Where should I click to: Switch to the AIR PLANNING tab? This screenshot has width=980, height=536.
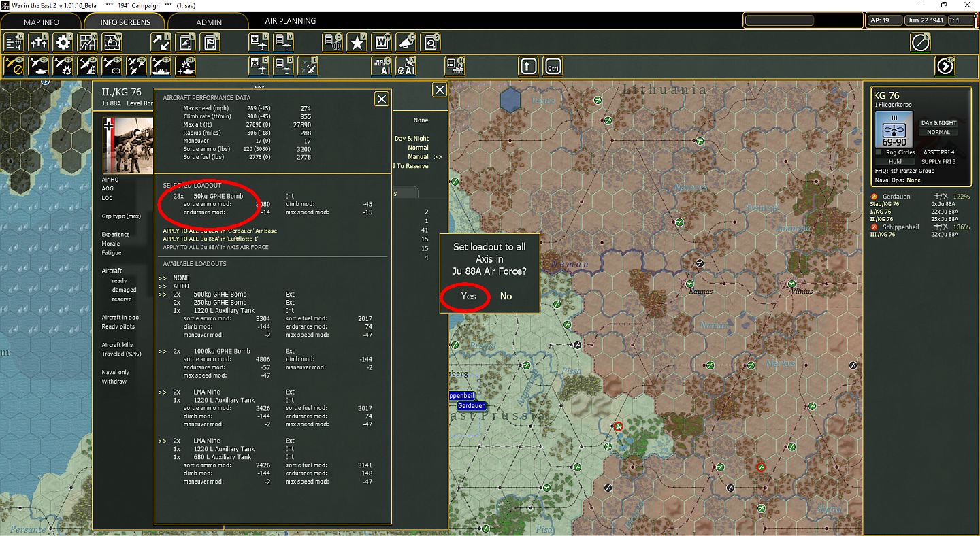(x=291, y=21)
